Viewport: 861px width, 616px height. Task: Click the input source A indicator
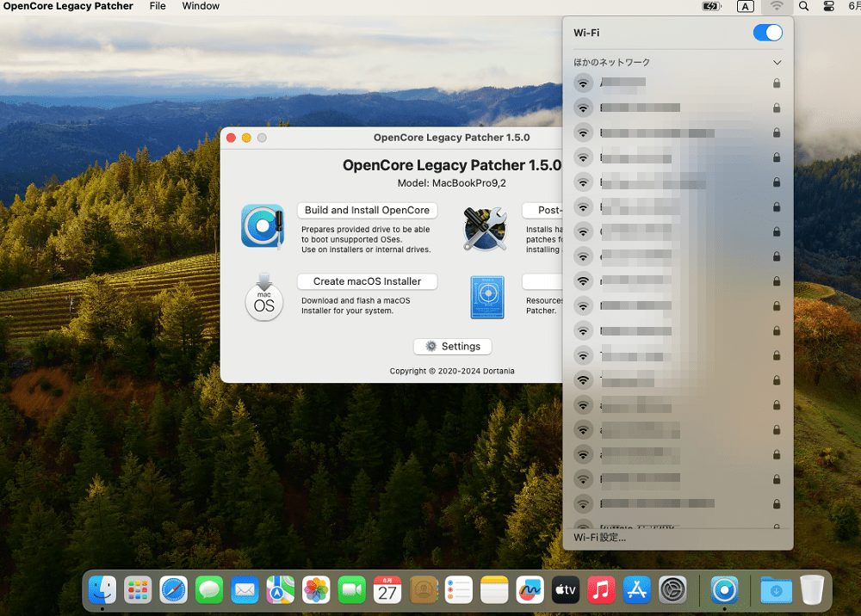(745, 7)
